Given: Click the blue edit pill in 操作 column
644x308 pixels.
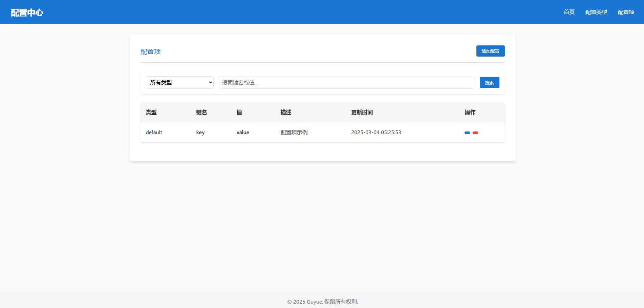Looking at the screenshot, I should [x=467, y=133].
